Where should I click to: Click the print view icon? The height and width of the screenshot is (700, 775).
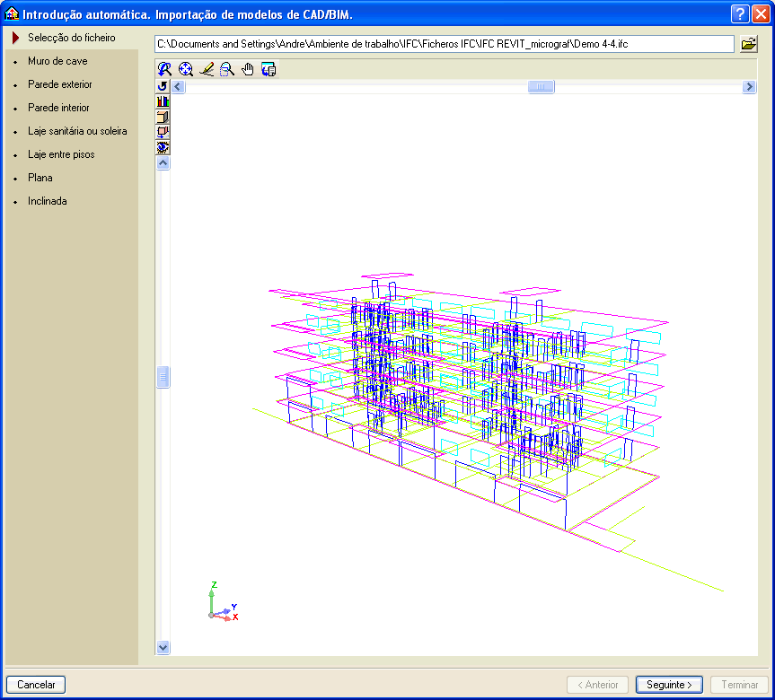click(x=269, y=69)
